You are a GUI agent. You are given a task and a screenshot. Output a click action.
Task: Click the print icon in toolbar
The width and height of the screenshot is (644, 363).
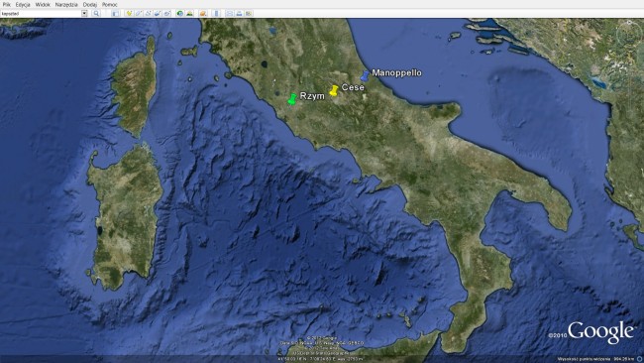point(239,14)
